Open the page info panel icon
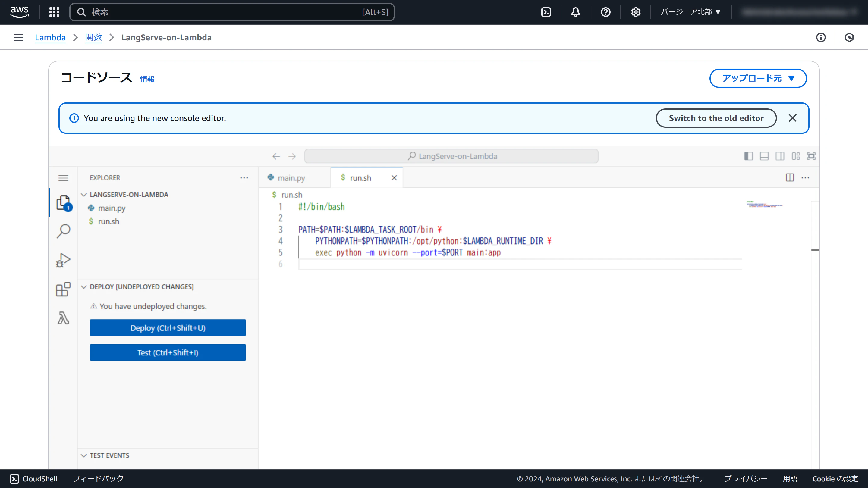The width and height of the screenshot is (868, 488). (x=821, y=37)
